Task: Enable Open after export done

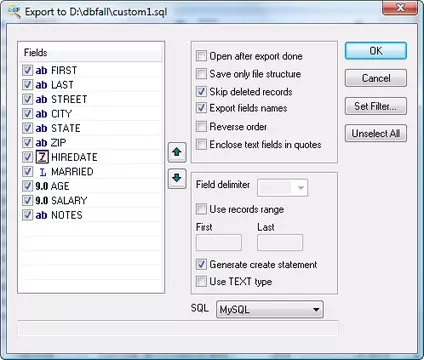Action: [x=201, y=56]
